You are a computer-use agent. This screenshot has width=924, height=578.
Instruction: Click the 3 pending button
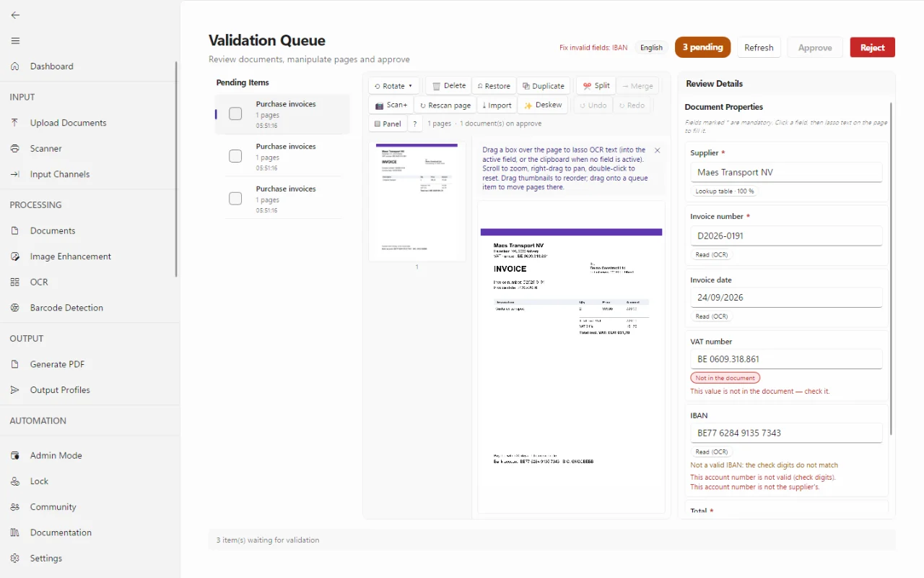coord(702,48)
